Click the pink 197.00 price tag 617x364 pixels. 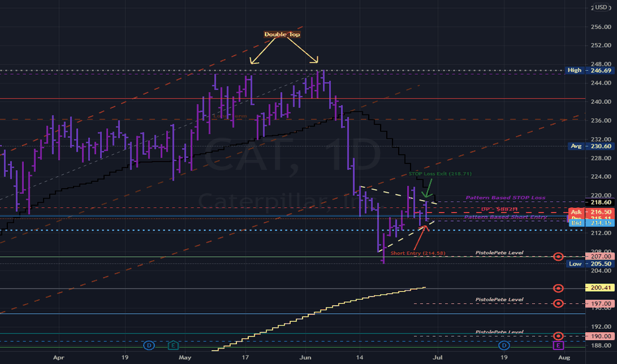point(600,303)
